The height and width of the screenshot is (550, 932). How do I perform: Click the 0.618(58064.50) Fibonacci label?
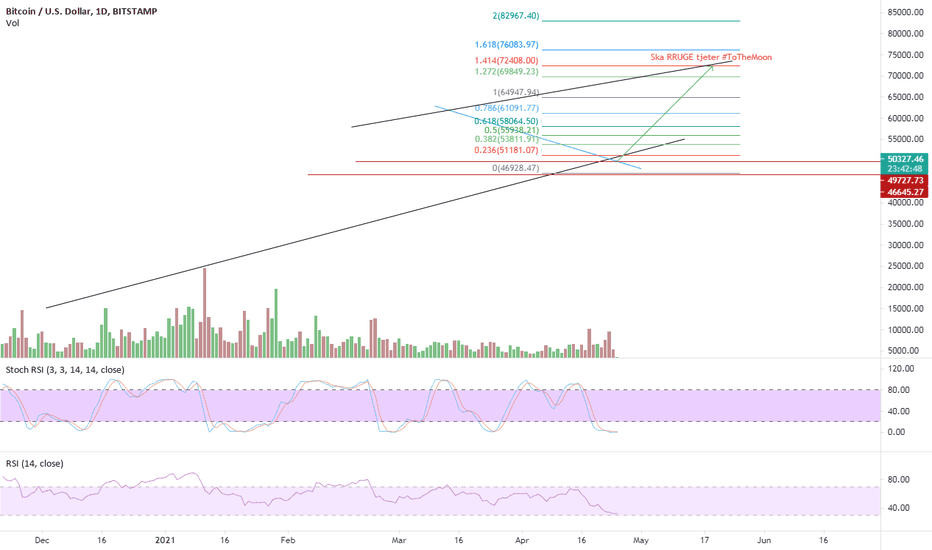click(x=506, y=121)
